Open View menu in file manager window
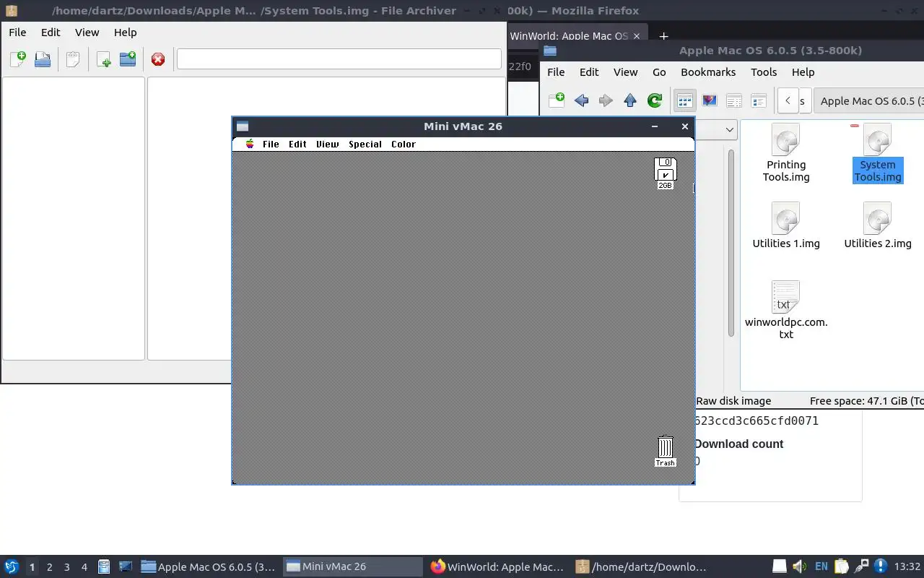Viewport: 924px width, 578px height. click(625, 72)
